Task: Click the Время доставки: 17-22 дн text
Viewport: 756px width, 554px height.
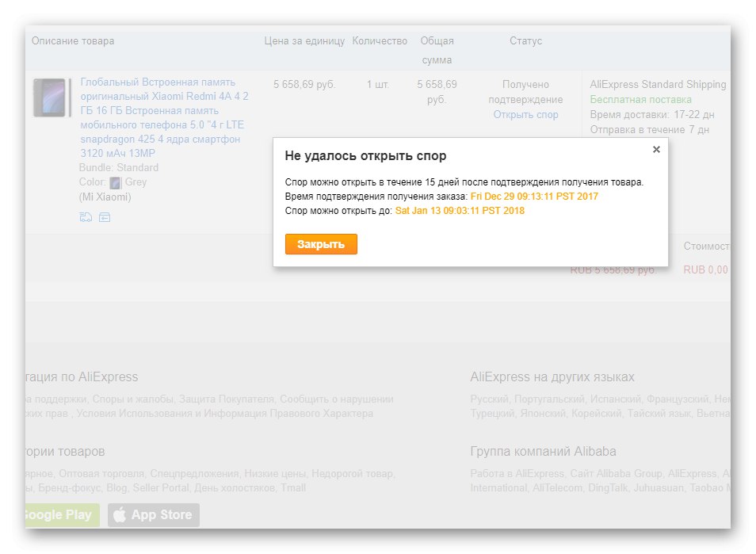Action: pos(652,115)
